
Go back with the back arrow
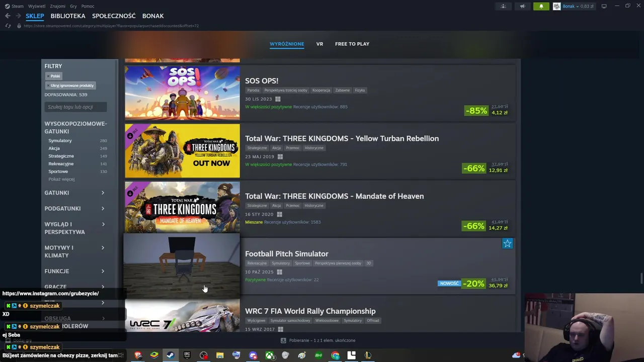[x=8, y=16]
